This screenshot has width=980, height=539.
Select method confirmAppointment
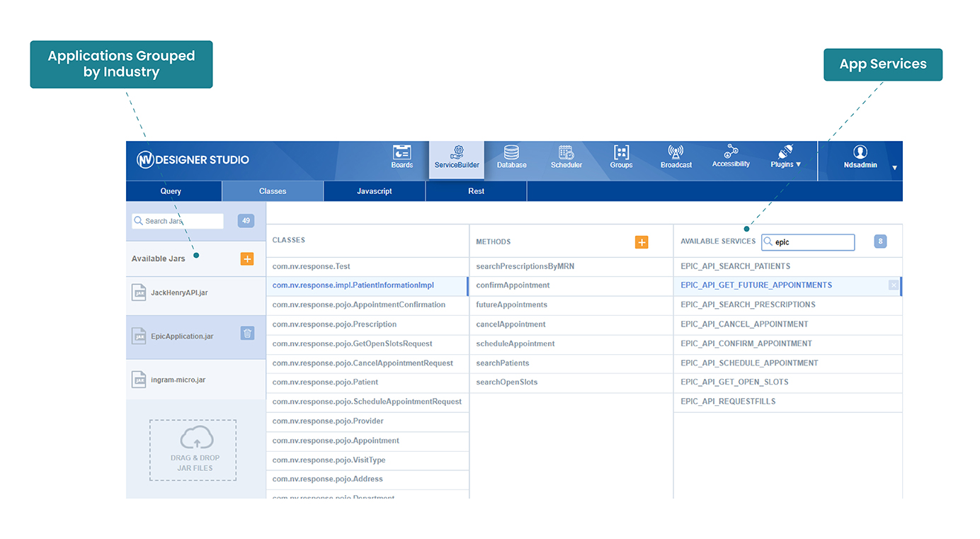(571, 285)
